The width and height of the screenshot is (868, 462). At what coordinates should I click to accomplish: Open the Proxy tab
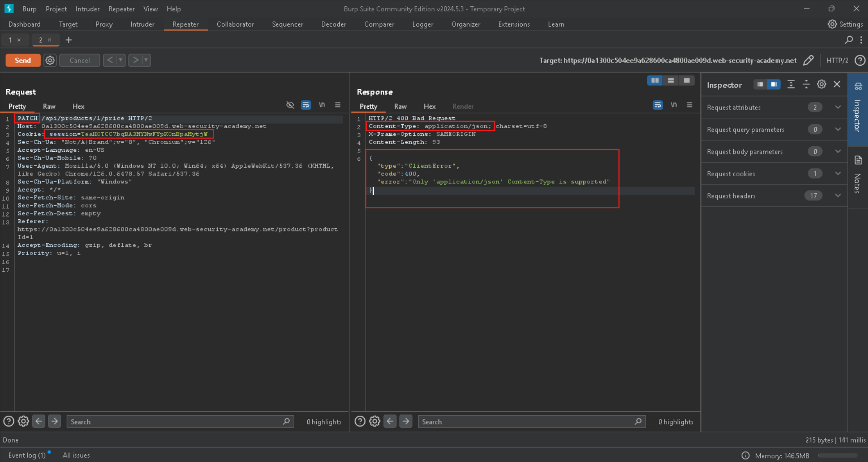[104, 24]
